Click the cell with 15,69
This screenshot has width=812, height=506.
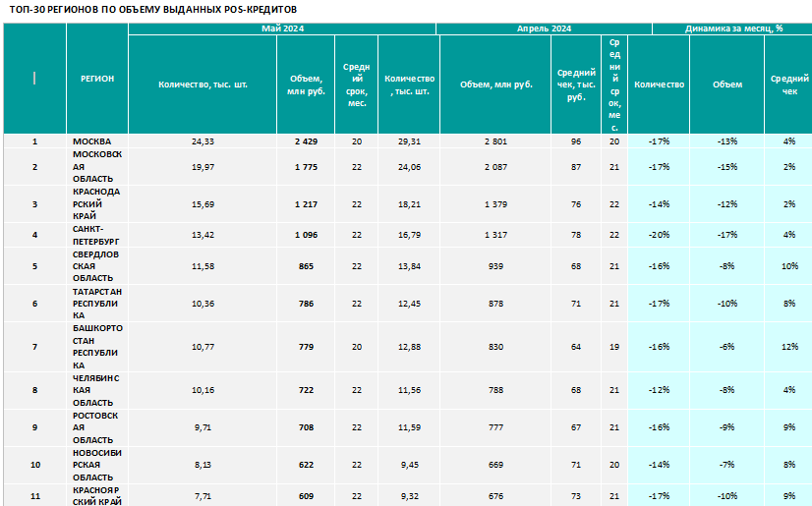(203, 203)
